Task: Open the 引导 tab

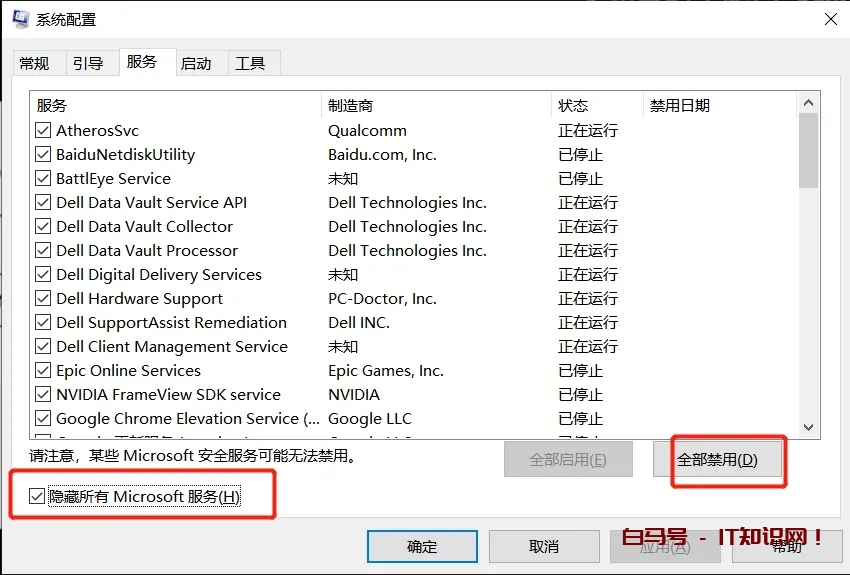Action: (88, 63)
